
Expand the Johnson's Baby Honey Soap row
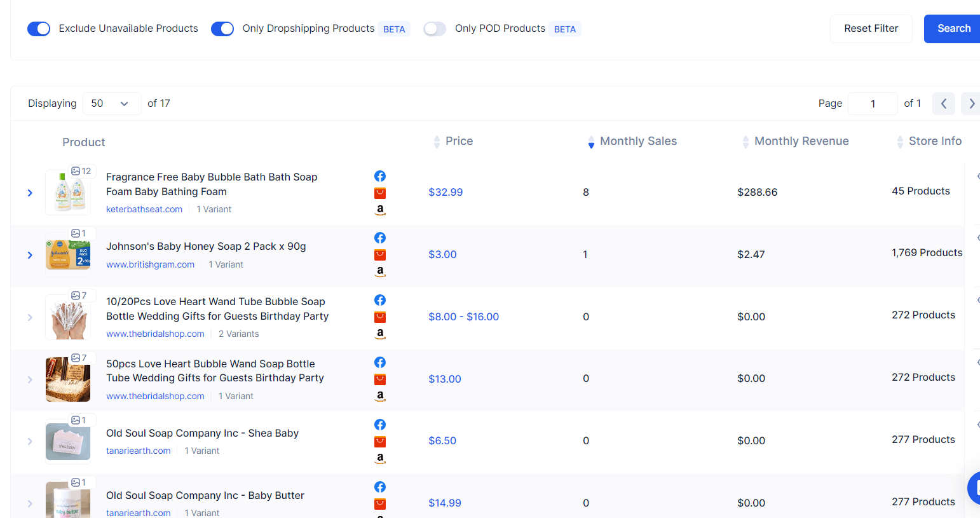click(29, 254)
